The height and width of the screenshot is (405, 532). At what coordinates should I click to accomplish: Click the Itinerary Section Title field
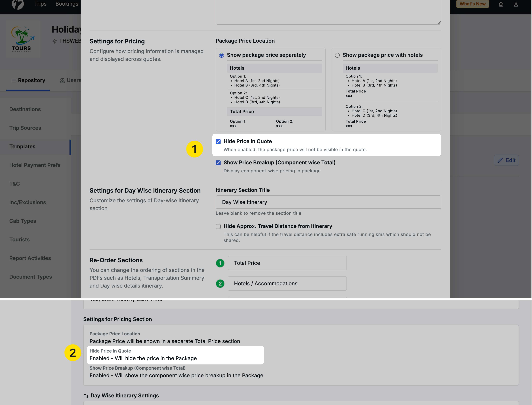point(328,202)
